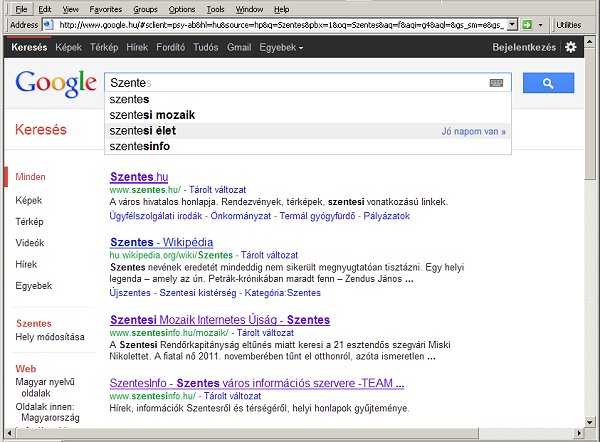
Task: Open Szentesi Mozaik Internetes Újság result
Action: pyautogui.click(x=220, y=320)
